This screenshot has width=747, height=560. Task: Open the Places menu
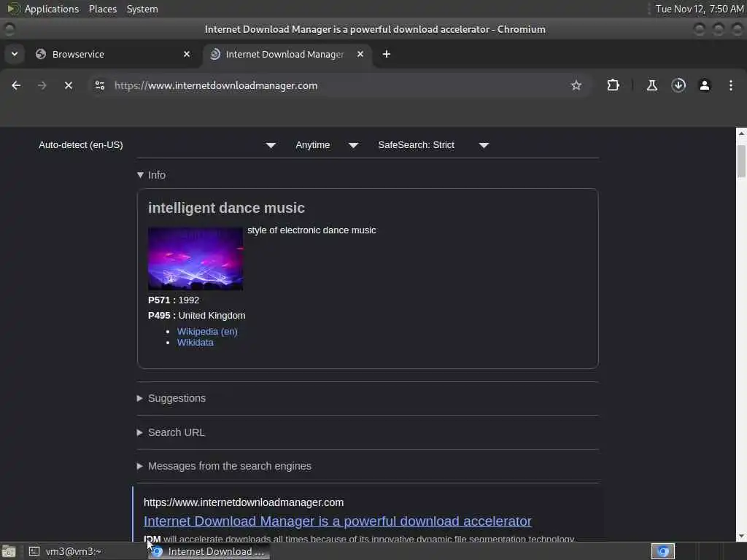click(102, 9)
